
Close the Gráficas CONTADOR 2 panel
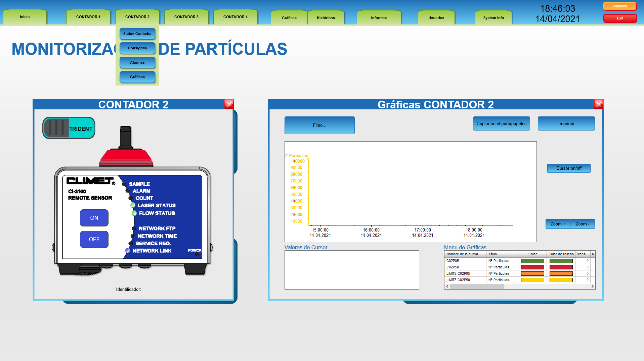(598, 104)
